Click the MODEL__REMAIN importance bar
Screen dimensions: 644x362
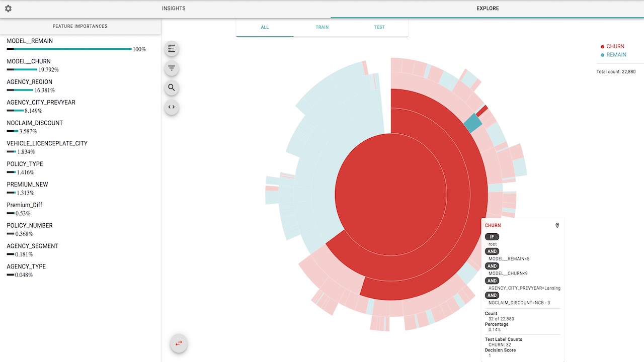click(69, 49)
